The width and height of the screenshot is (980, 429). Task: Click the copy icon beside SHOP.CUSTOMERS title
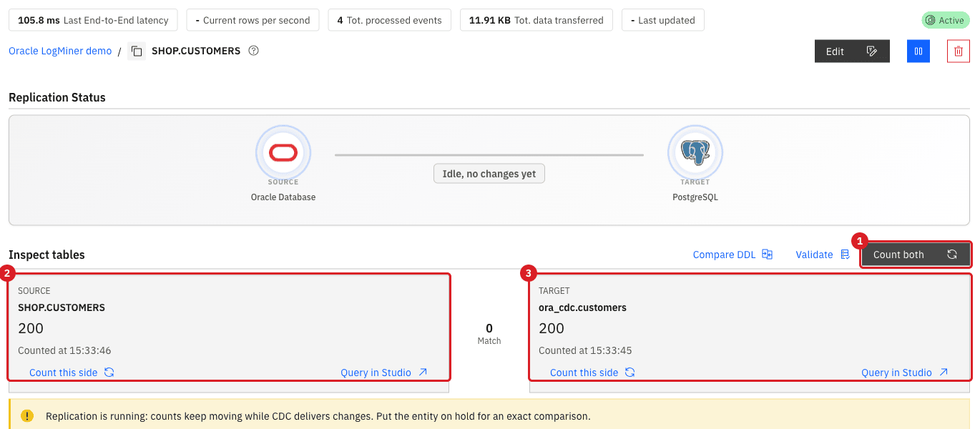point(137,51)
